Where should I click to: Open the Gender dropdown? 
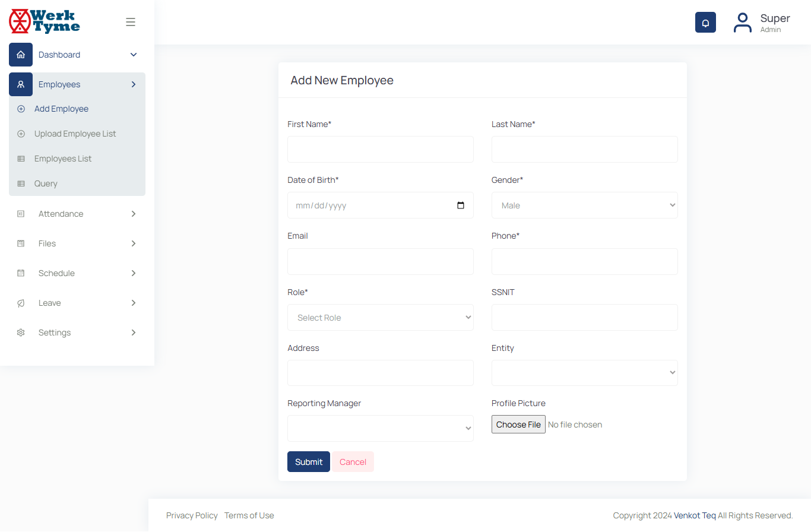click(x=584, y=205)
